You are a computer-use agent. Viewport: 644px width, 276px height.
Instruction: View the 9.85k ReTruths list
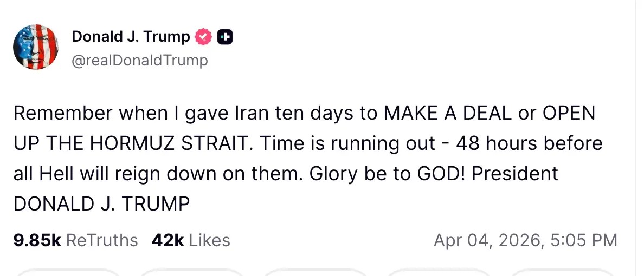[75, 240]
